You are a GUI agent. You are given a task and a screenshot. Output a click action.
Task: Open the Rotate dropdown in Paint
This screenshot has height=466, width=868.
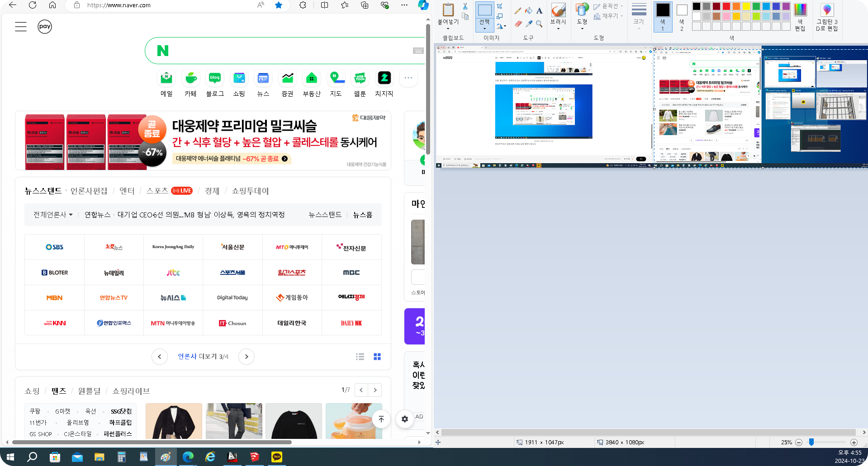tap(501, 26)
